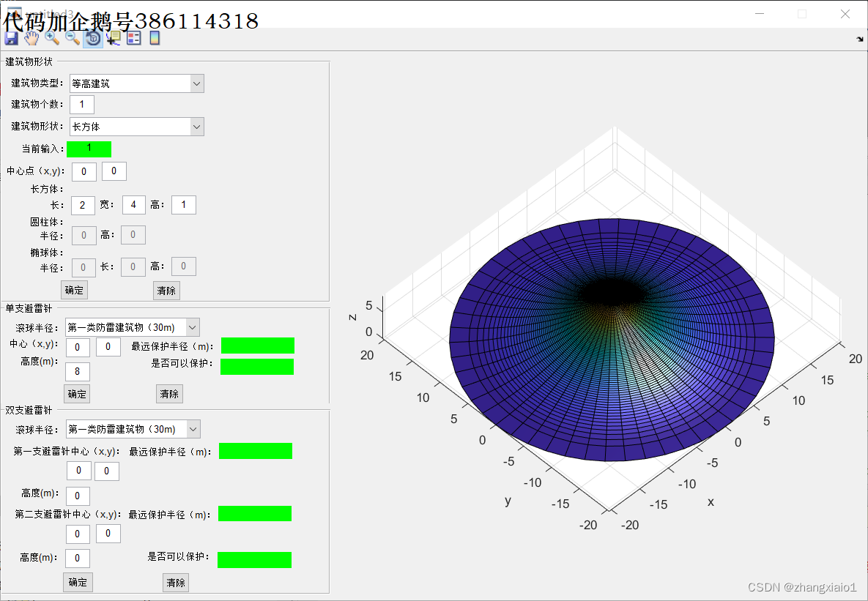This screenshot has width=868, height=601.
Task: Open the 建筑物类型 dropdown showing 等高建筑
Action: pos(137,83)
